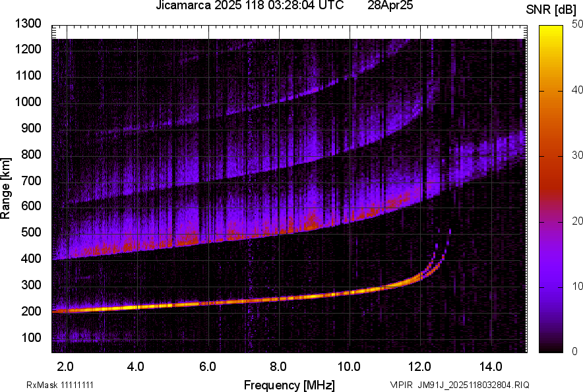Click the 'Jicamarca 2025 118 03:28:04 UTC' title
This screenshot has height=392, width=583.
(x=249, y=5)
